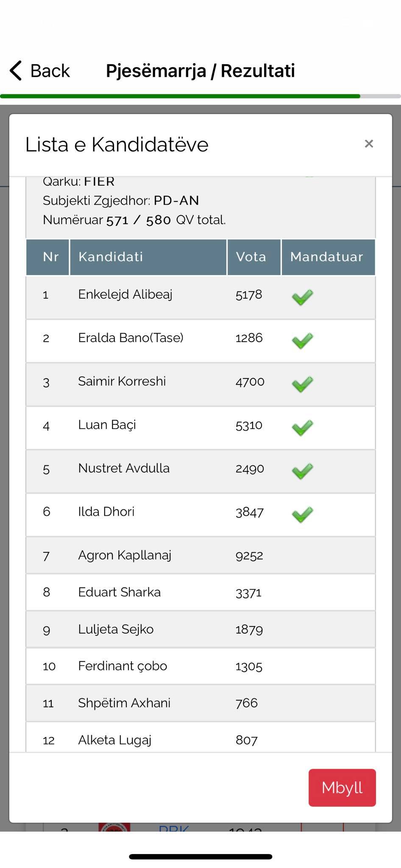This screenshot has height=868, width=401.
Task: Click the green checkmark for Nustret Avdulla
Action: pos(302,471)
